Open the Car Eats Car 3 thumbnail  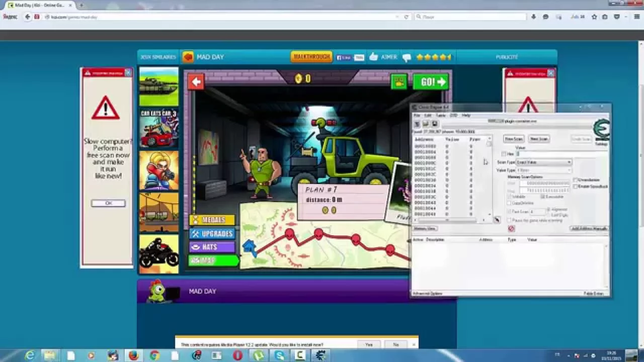pyautogui.click(x=159, y=128)
